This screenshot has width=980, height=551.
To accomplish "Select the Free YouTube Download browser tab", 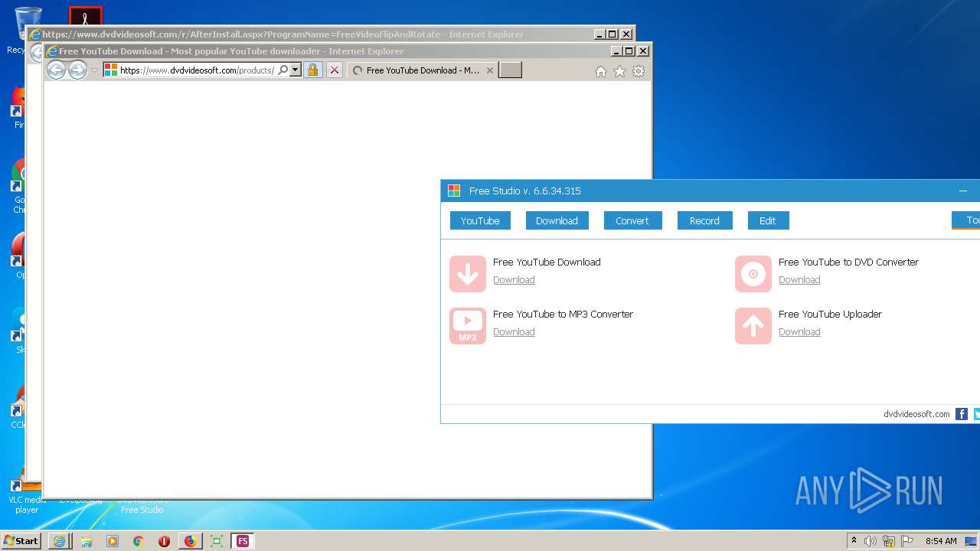I will (x=423, y=70).
